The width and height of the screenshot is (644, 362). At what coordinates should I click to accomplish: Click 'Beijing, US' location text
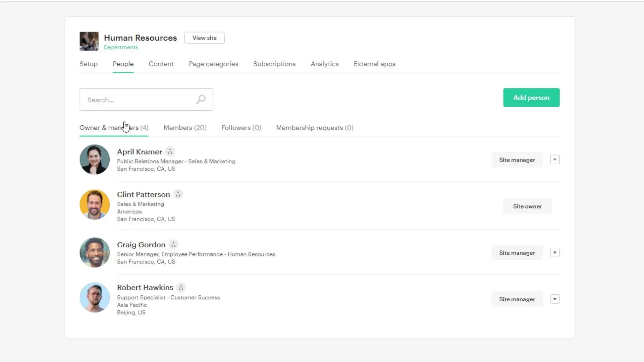(x=131, y=312)
